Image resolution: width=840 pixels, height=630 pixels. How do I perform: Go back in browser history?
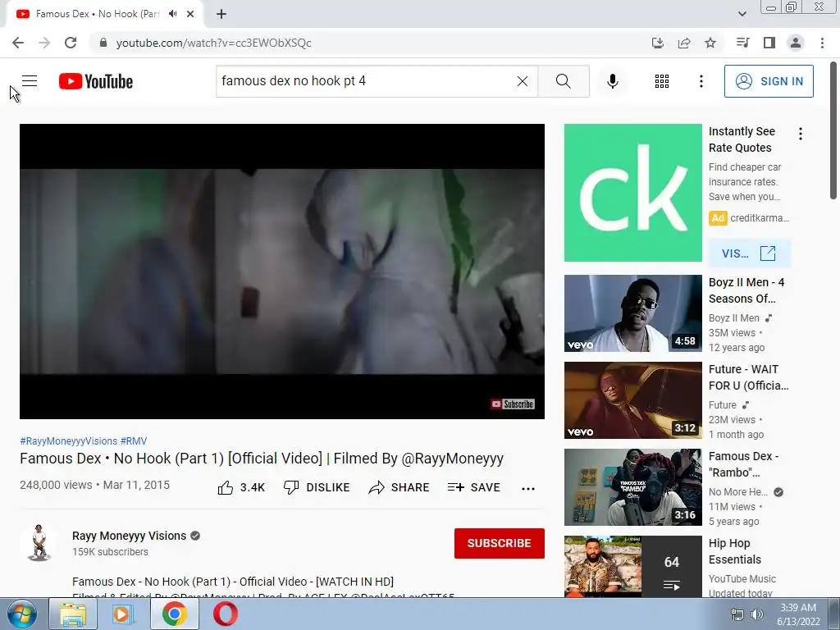18,43
